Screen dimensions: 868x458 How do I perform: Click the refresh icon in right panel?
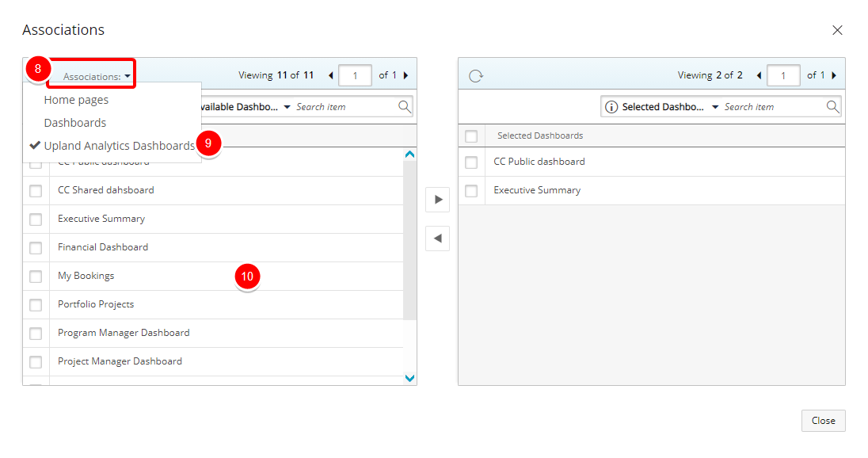476,76
